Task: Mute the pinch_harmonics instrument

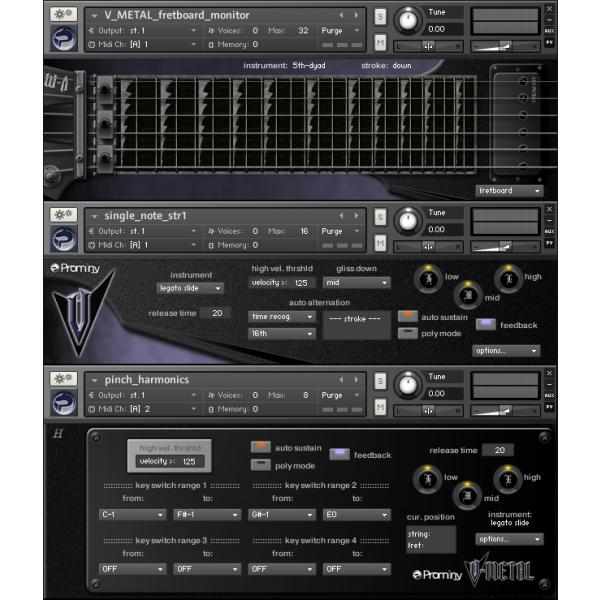Action: click(x=381, y=407)
